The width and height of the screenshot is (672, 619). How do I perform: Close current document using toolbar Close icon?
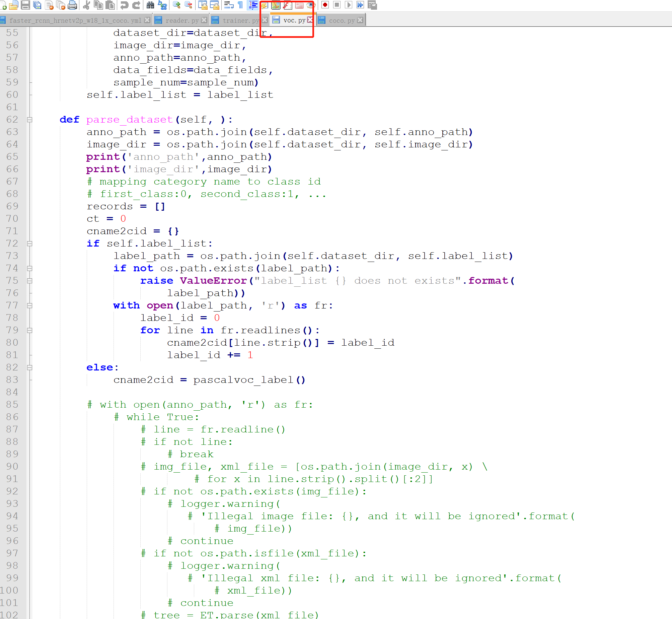click(49, 5)
